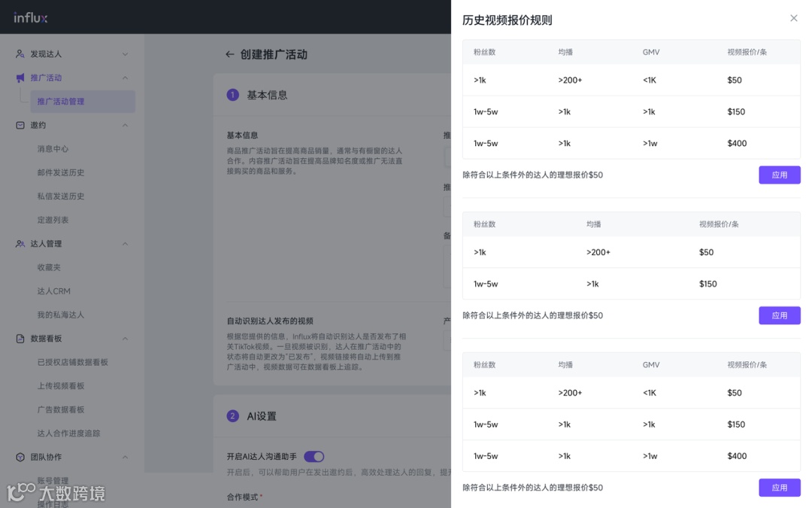Click step 2 circle next to AI设置
Viewport: 812px width, 508px height.
(233, 415)
